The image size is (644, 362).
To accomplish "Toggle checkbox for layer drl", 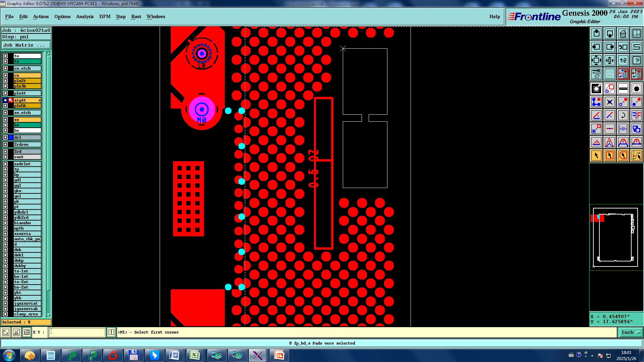I will point(5,137).
